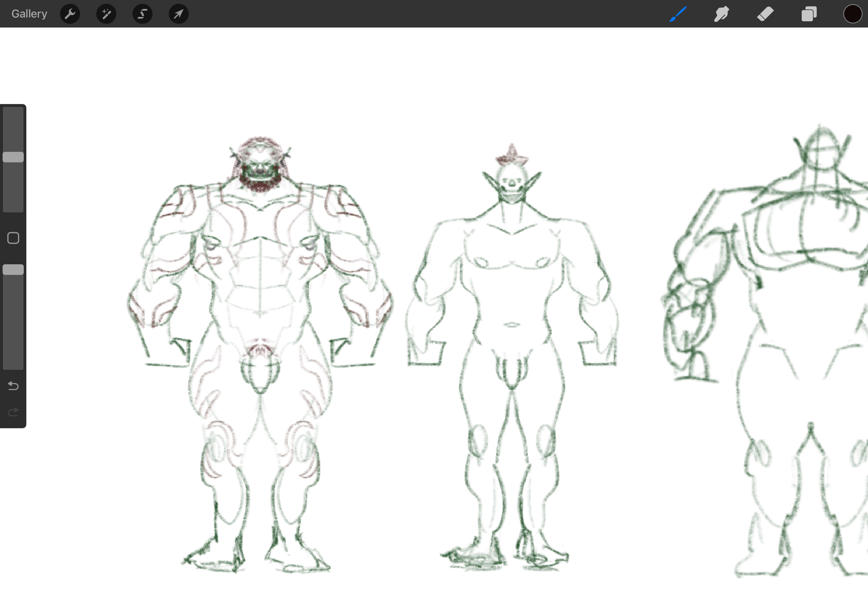Viewport: 868px width, 606px height.
Task: Open the active color swatch
Action: point(852,14)
